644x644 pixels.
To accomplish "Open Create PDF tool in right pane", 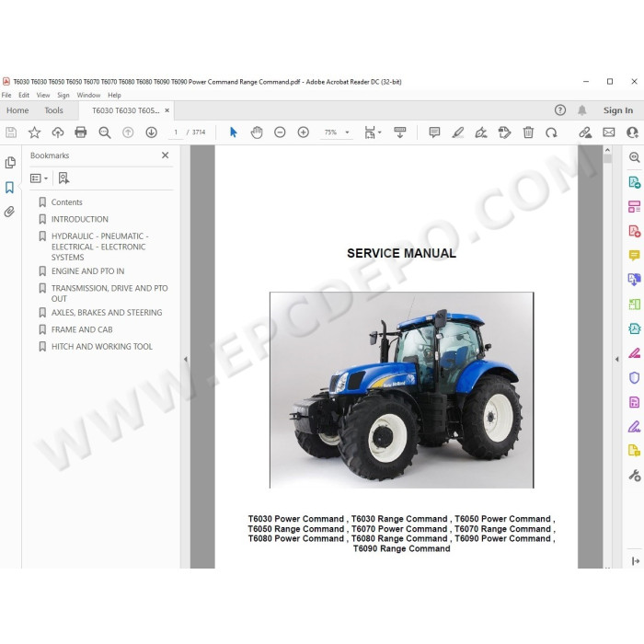I will (x=635, y=231).
